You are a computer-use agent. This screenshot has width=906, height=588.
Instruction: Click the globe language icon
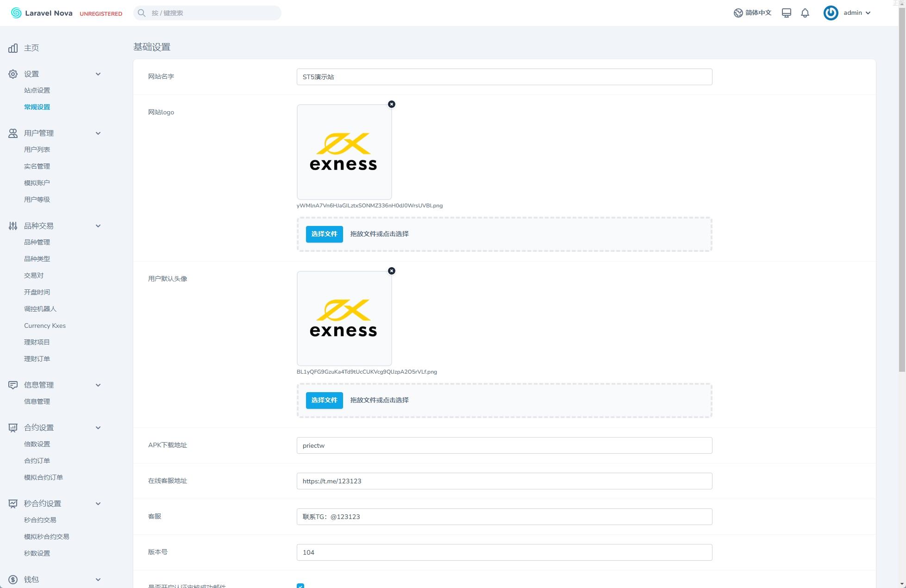pyautogui.click(x=738, y=13)
